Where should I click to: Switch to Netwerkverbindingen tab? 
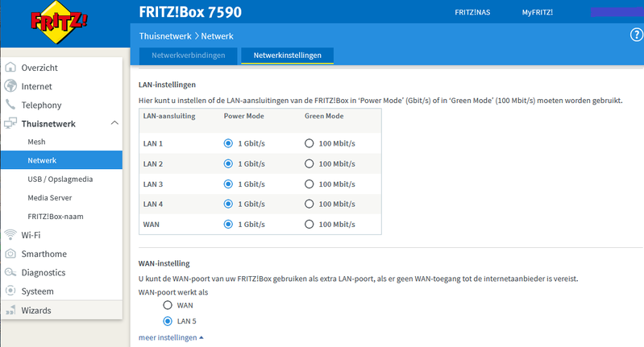[188, 56]
